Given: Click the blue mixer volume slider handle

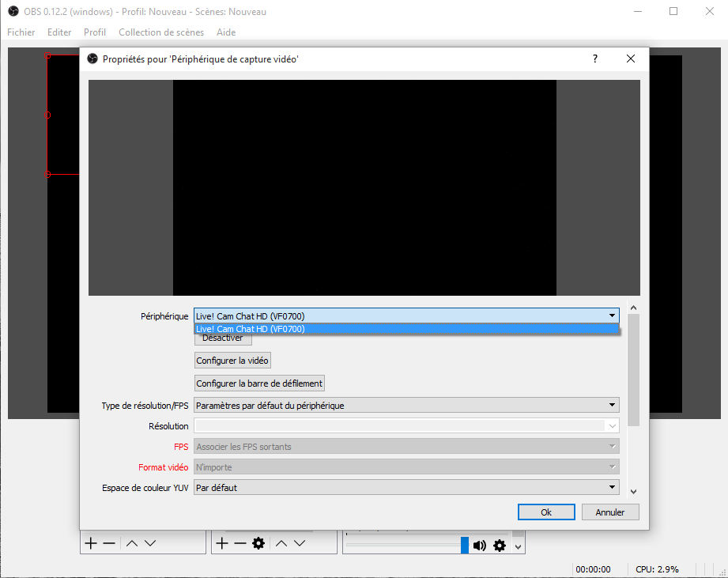Looking at the screenshot, I should (465, 545).
